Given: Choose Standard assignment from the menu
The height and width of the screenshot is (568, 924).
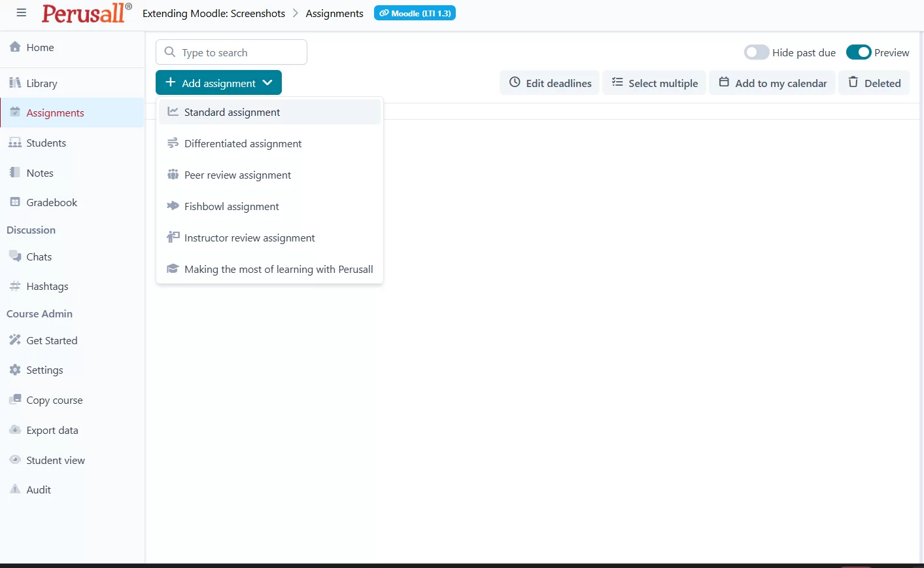Looking at the screenshot, I should [x=231, y=113].
